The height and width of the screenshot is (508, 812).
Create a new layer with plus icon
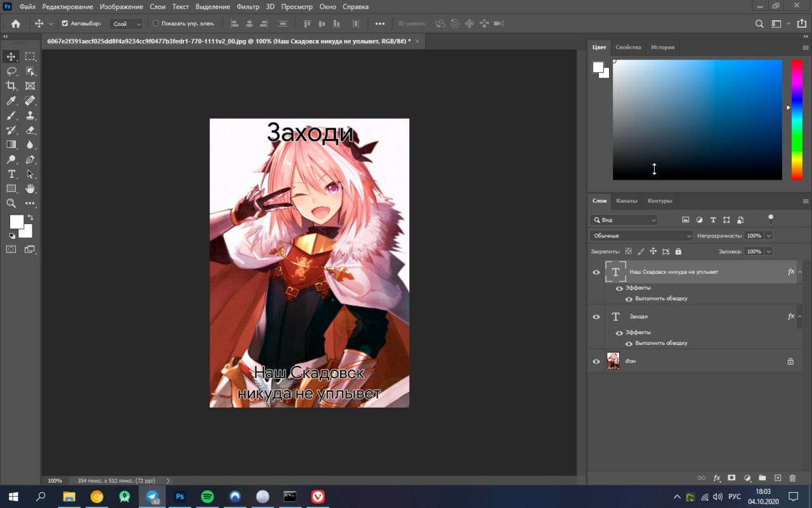tap(778, 478)
